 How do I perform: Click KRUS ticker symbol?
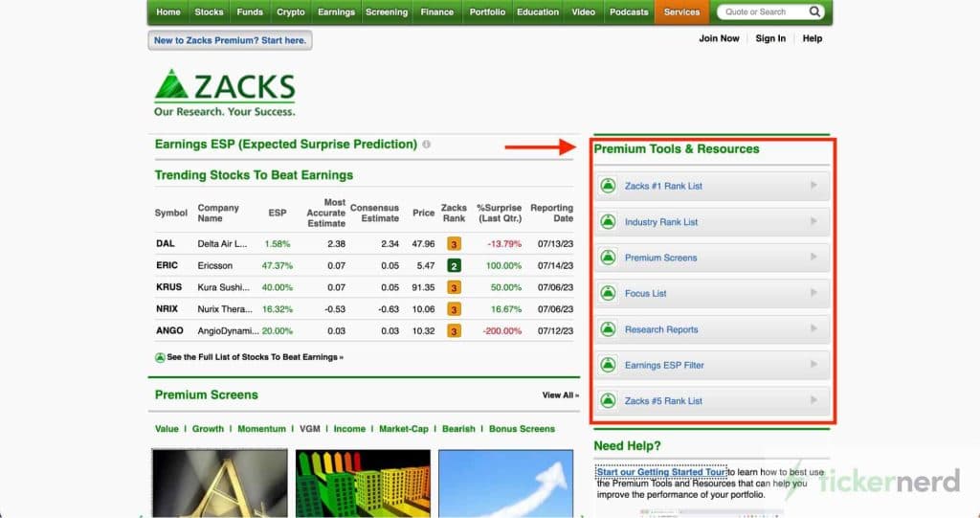(x=168, y=287)
